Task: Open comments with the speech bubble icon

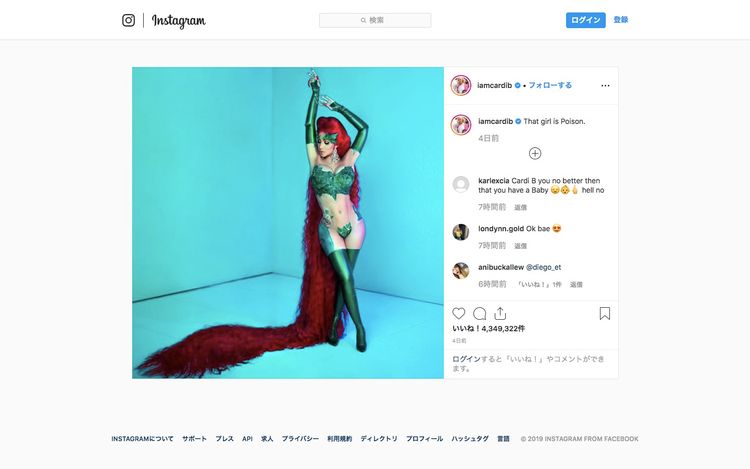Action: [479, 314]
